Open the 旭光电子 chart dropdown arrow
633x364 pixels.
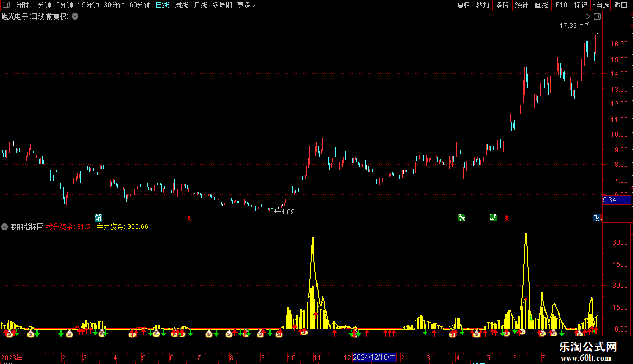pos(75,16)
